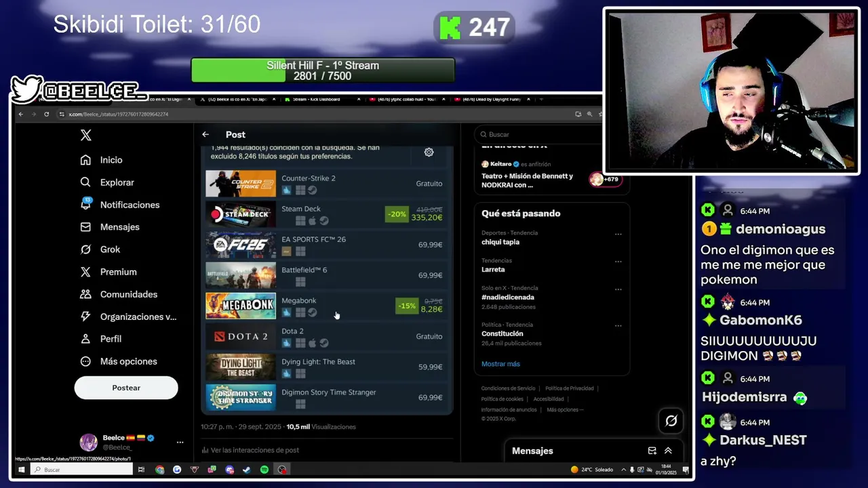The height and width of the screenshot is (488, 868).
Task: Open Mensajes in the X sidebar
Action: tap(110, 227)
